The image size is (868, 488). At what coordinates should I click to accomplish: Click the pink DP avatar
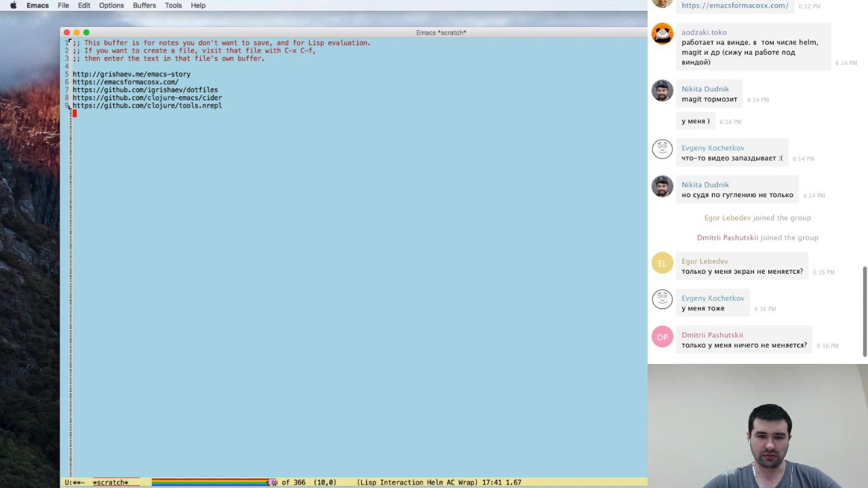(662, 337)
